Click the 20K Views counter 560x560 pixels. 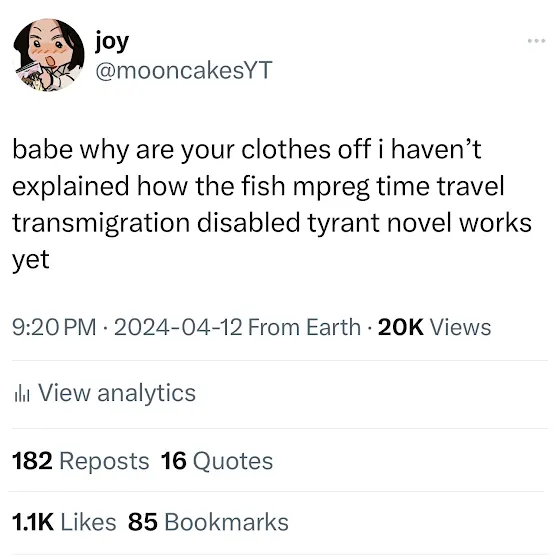(434, 327)
